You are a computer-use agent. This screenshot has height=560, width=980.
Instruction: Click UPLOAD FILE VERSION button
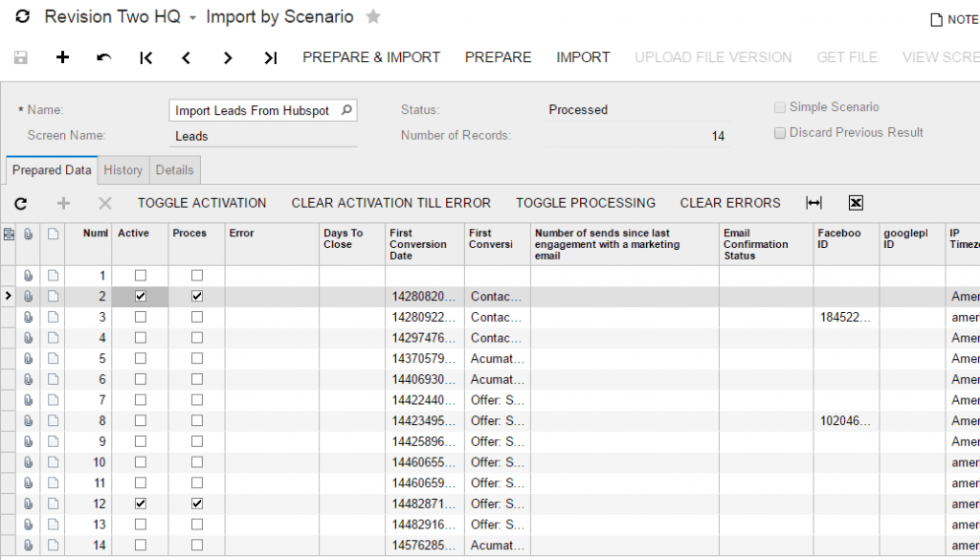coord(713,57)
